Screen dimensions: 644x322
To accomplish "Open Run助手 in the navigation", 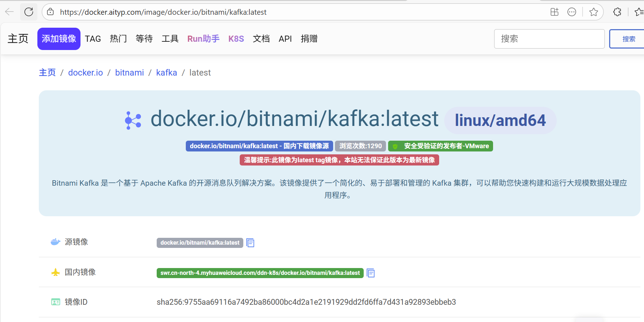I will click(203, 39).
